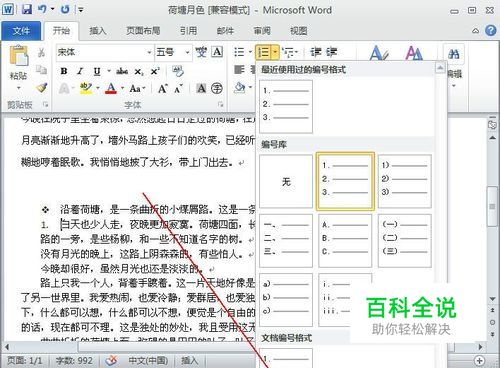Click the Numbering list icon
This screenshot has height=368, width=500.
pyautogui.click(x=263, y=52)
